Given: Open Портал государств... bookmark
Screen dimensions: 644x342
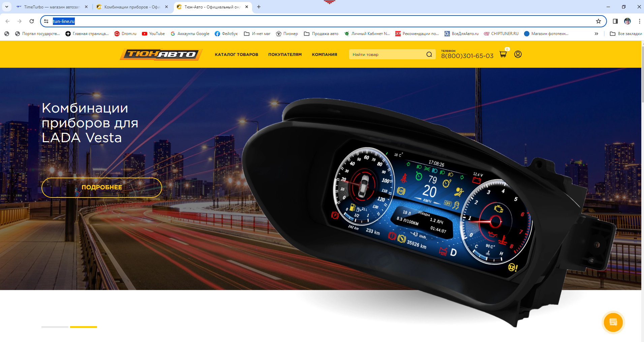Looking at the screenshot, I should (x=37, y=34).
